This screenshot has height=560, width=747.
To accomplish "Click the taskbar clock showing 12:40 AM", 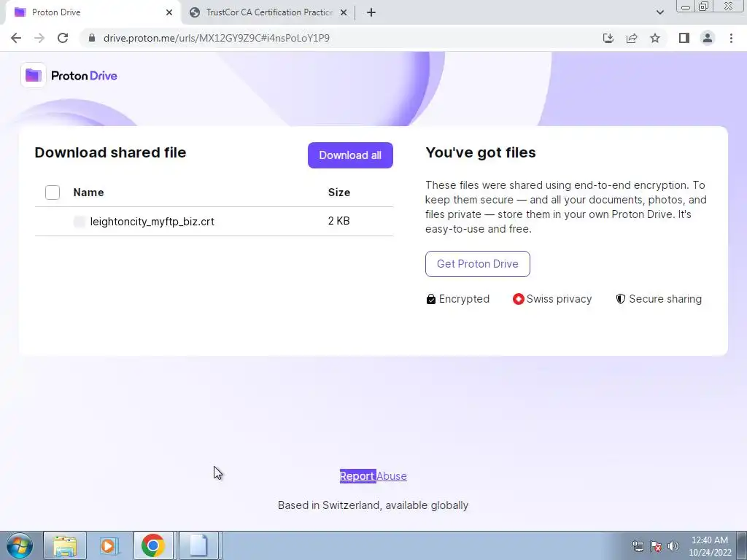I will (710, 546).
